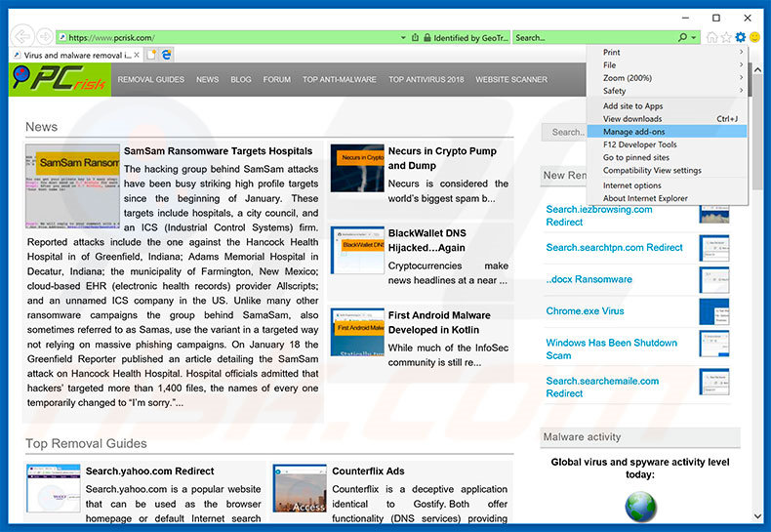Viewport: 771px width, 532px height.
Task: Open Compatibility View settings
Action: point(668,170)
